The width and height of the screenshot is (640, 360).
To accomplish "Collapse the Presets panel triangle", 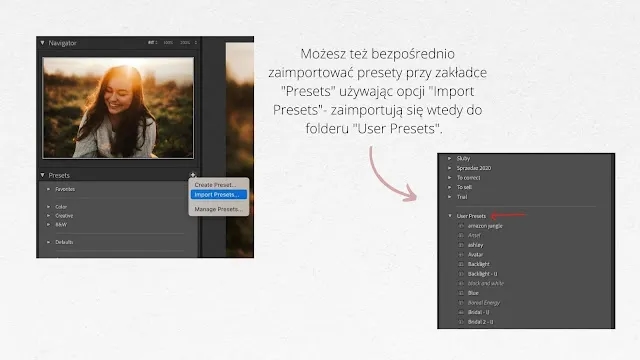I will 42,175.
